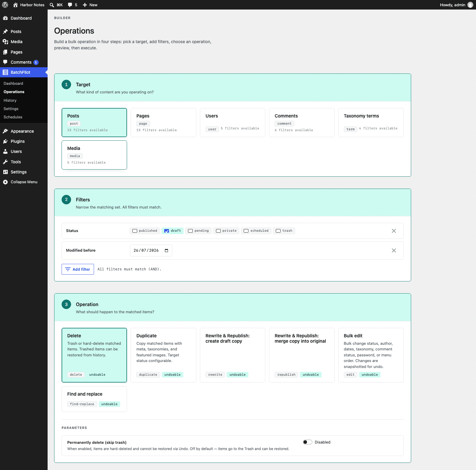
Task: Remove the Status filter with X
Action: [x=394, y=231]
